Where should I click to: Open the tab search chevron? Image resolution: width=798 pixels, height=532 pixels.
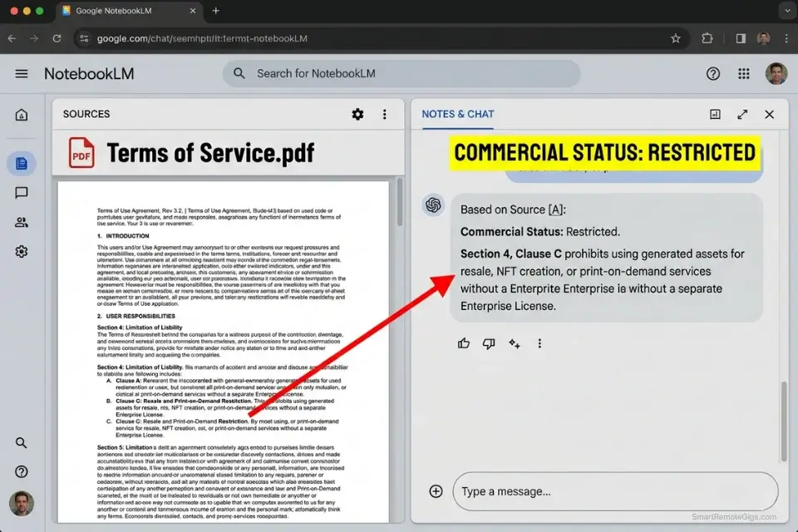click(x=787, y=11)
